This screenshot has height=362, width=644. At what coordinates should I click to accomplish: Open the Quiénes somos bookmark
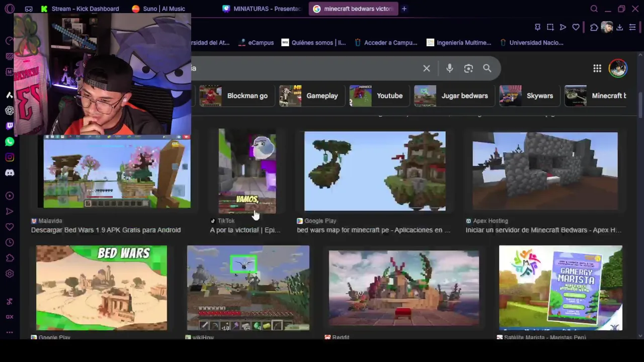(x=313, y=43)
